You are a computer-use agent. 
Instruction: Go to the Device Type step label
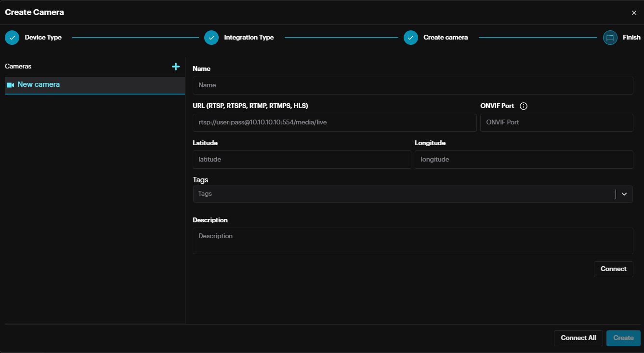coord(43,38)
